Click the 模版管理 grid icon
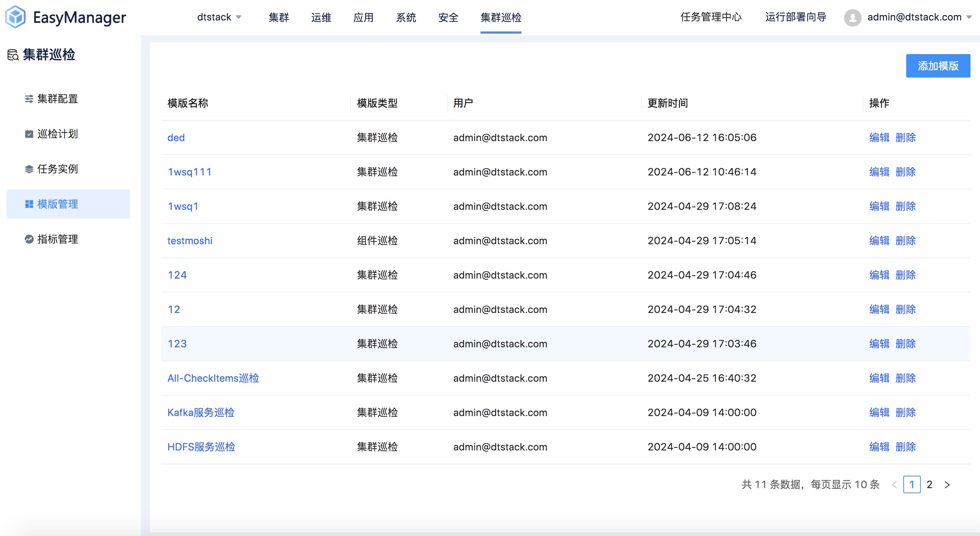The image size is (980, 536). click(29, 204)
